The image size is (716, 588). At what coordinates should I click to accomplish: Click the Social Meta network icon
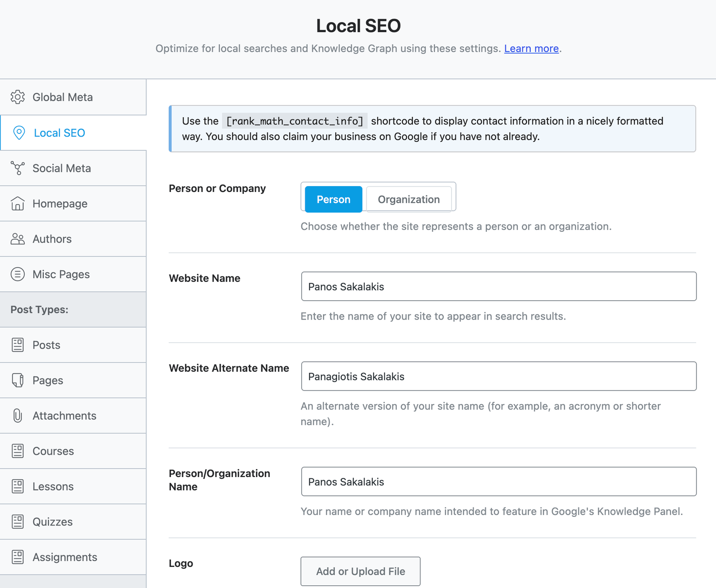coord(18,168)
